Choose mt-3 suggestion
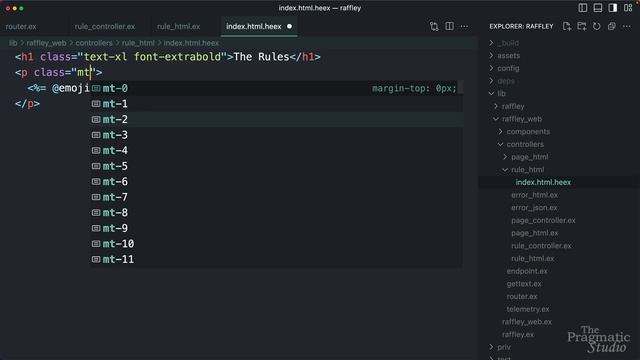This screenshot has width=640, height=360. coord(276,135)
